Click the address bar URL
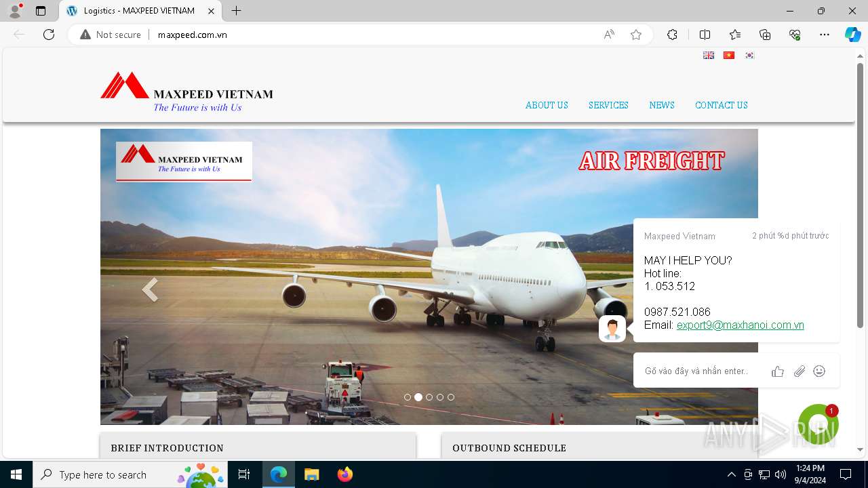 click(x=192, y=35)
